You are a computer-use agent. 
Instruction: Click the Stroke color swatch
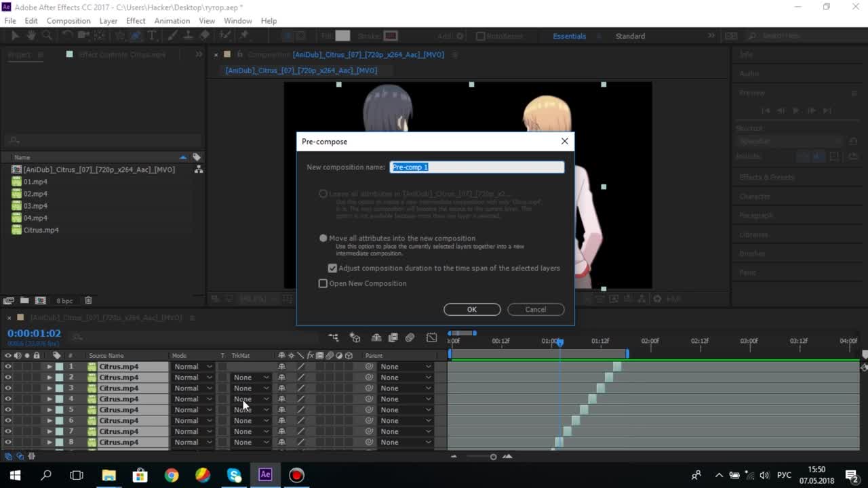391,36
